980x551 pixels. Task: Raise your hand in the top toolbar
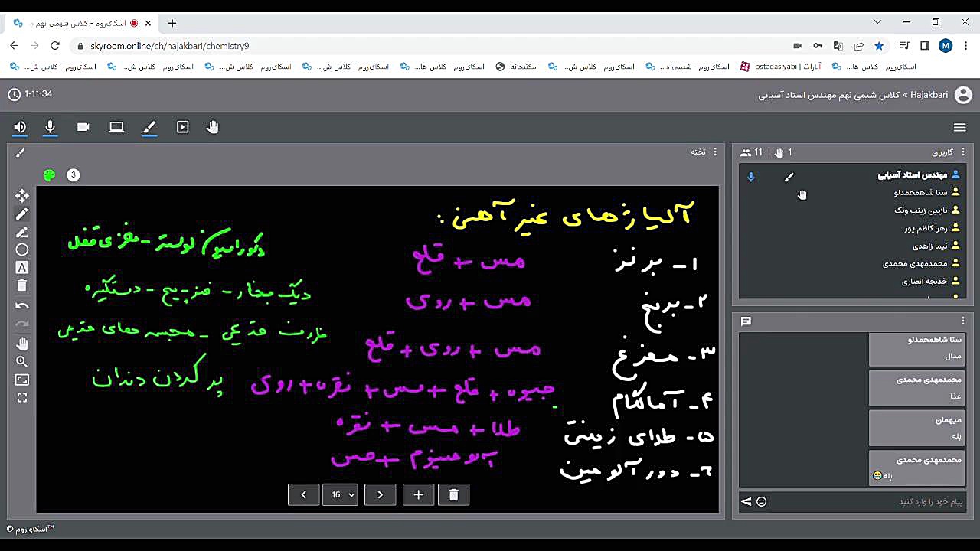point(213,127)
